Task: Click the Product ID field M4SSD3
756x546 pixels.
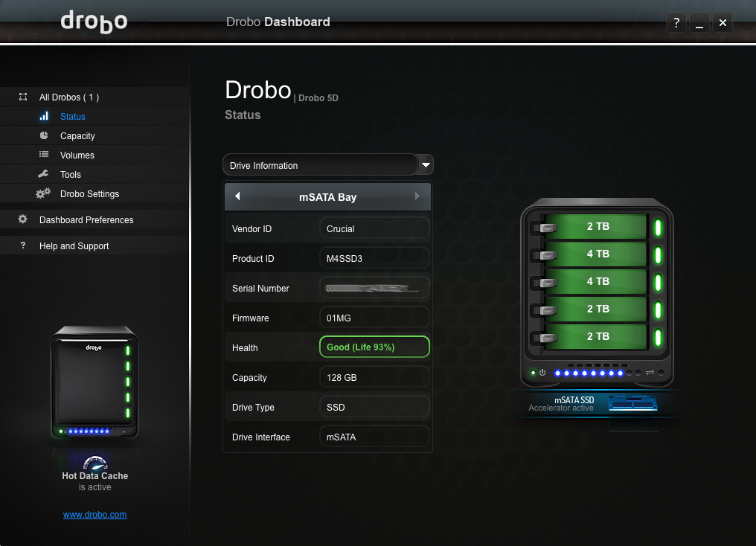Action: pyautogui.click(x=374, y=258)
